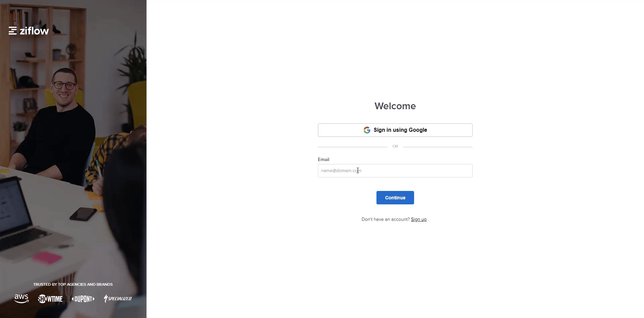Click the Email field label
644x318 pixels.
(323, 159)
